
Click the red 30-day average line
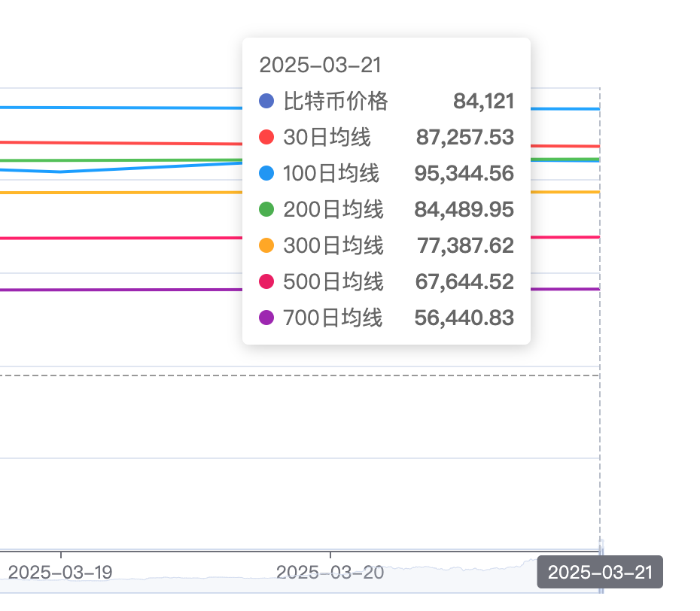(120, 143)
